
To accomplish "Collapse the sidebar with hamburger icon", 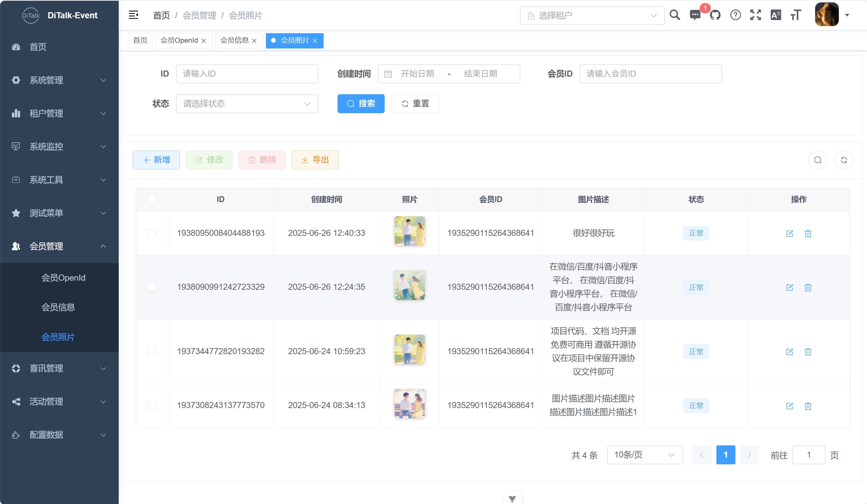I will click(x=134, y=15).
